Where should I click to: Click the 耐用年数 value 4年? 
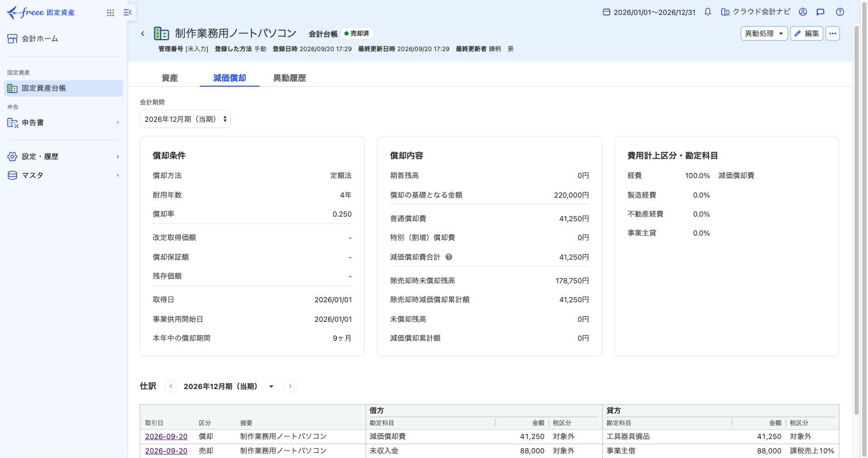tap(346, 195)
